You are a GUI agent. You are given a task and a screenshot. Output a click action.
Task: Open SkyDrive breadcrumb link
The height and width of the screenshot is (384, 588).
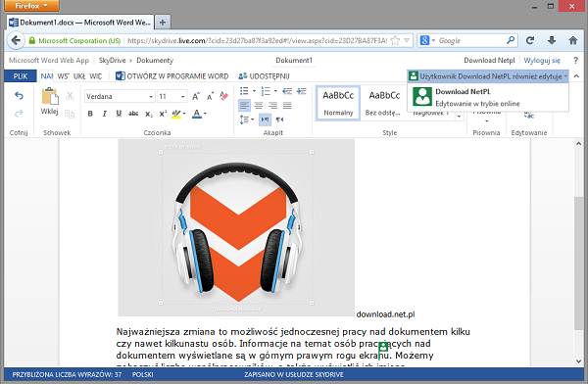pos(112,60)
